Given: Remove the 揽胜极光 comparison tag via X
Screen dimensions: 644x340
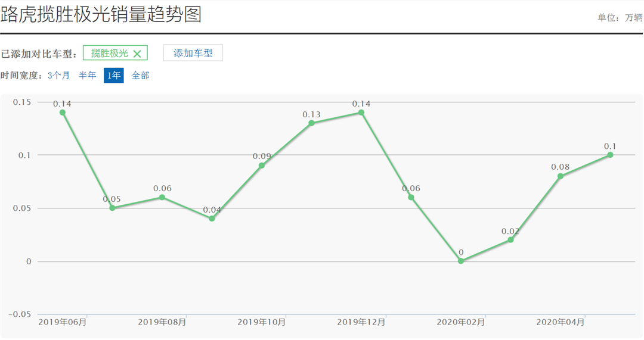Looking at the screenshot, I should (x=137, y=54).
